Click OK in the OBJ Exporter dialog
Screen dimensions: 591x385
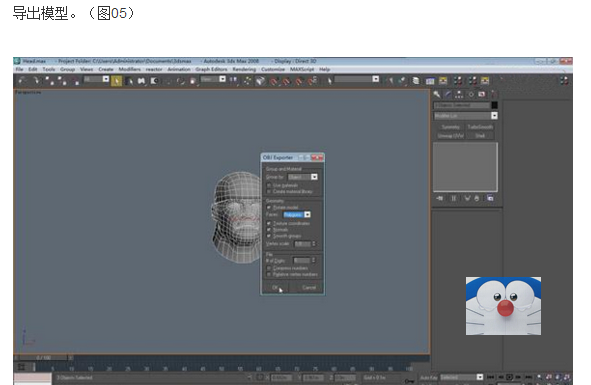coord(276,288)
